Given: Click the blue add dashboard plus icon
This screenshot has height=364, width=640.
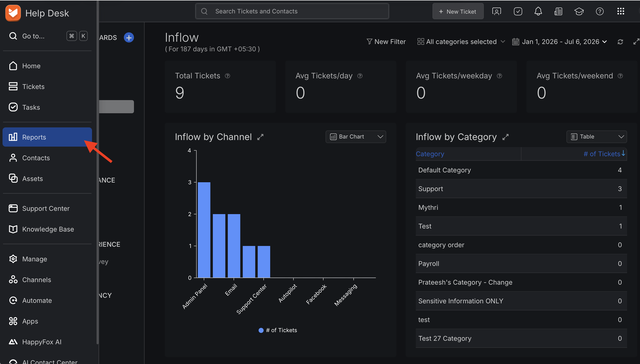Looking at the screenshot, I should [x=129, y=38].
